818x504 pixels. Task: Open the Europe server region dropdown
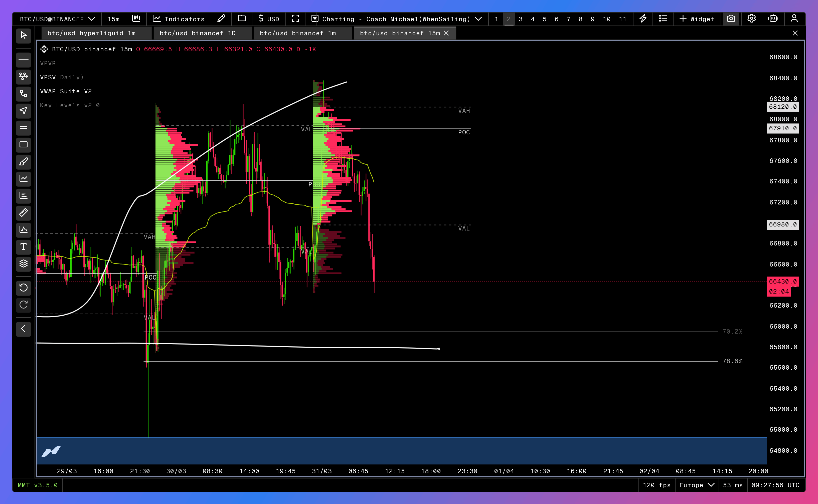click(697, 485)
